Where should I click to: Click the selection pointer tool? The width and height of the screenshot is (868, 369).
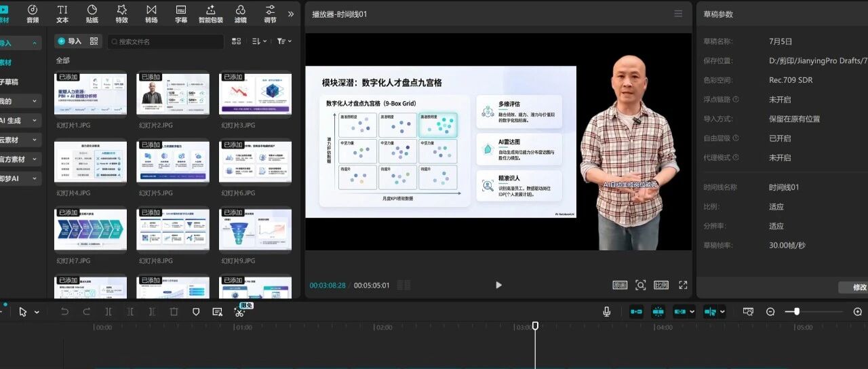(x=22, y=311)
